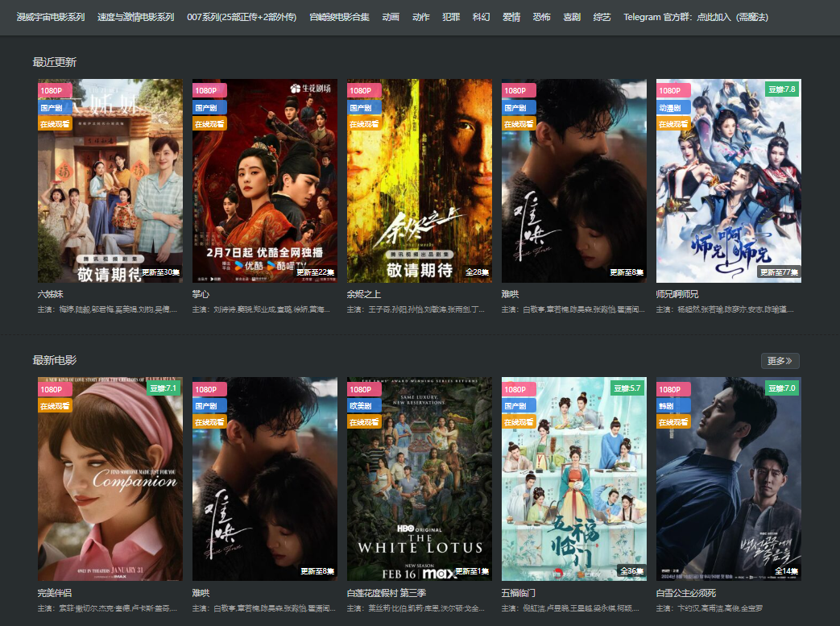
Task: Click the 1080P badge on 完美伴侣 poster
Action: pyautogui.click(x=54, y=390)
